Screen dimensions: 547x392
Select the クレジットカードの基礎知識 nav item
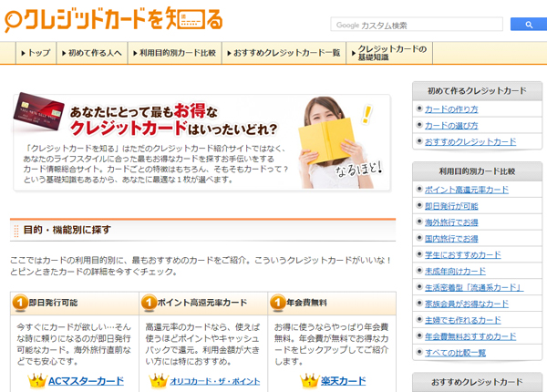tap(391, 53)
